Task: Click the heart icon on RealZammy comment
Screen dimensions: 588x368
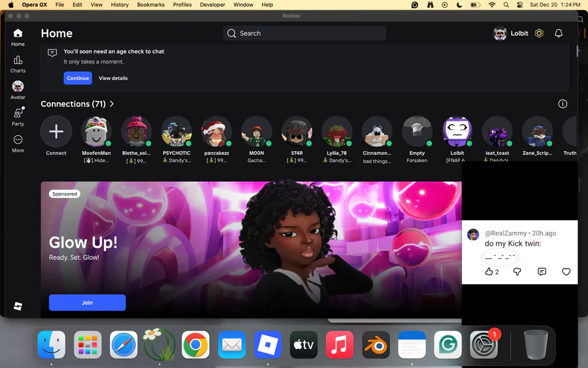Action: pos(566,272)
